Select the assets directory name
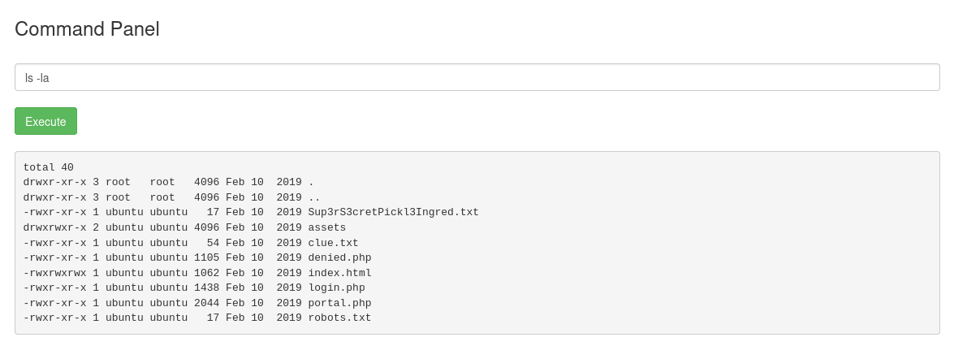The width and height of the screenshot is (980, 346). point(326,227)
